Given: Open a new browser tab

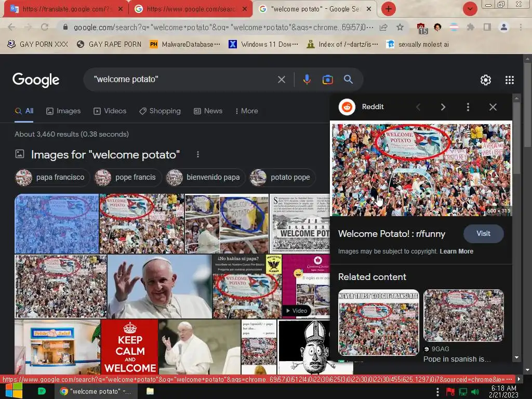Looking at the screenshot, I should (x=389, y=9).
